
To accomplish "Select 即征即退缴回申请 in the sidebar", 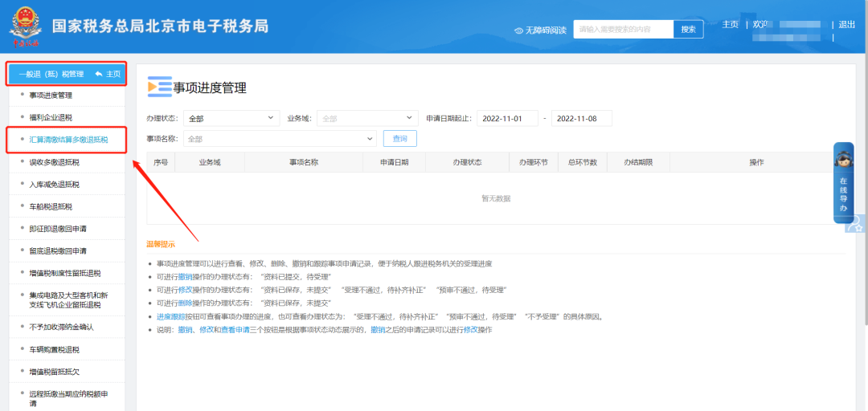I will (x=58, y=229).
